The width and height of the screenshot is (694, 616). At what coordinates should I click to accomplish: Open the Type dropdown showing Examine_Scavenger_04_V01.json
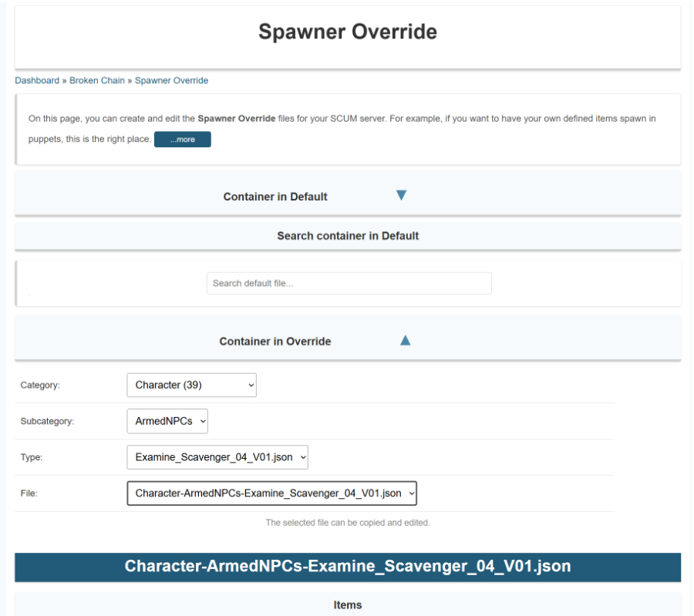[217, 457]
